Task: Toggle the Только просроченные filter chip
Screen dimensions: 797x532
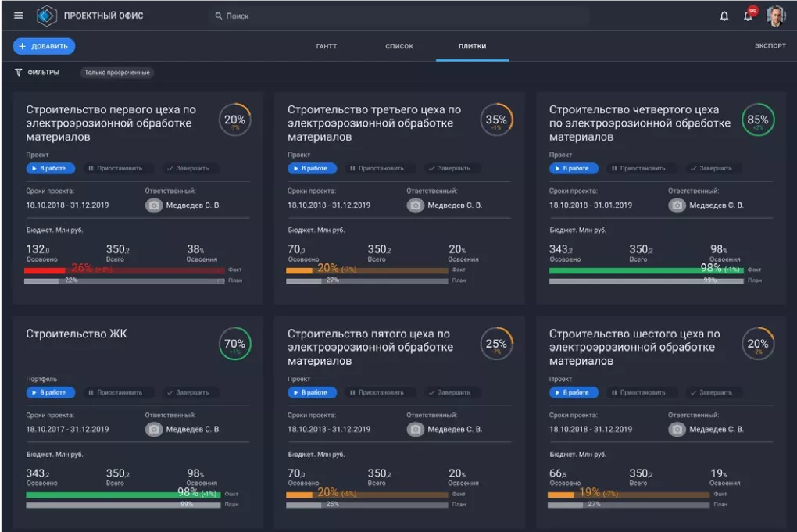Action: tap(116, 73)
